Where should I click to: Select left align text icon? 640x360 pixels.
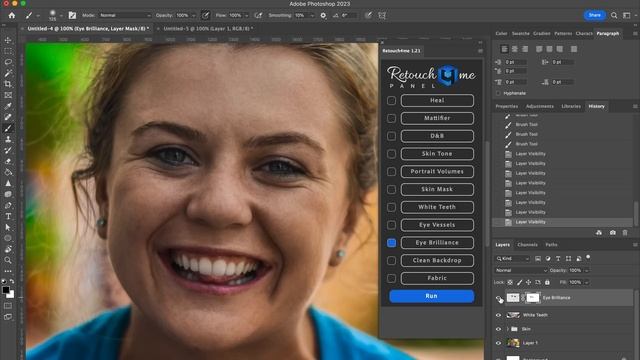point(504,49)
